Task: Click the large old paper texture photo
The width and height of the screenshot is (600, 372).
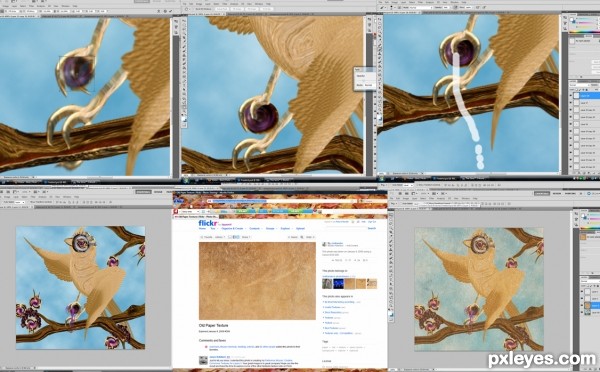Action: 257,281
